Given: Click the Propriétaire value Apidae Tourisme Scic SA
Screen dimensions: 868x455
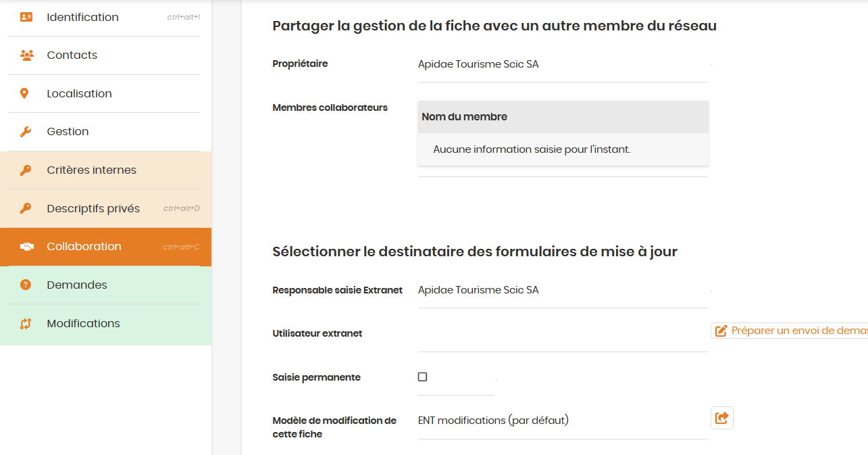Looking at the screenshot, I should click(478, 64).
